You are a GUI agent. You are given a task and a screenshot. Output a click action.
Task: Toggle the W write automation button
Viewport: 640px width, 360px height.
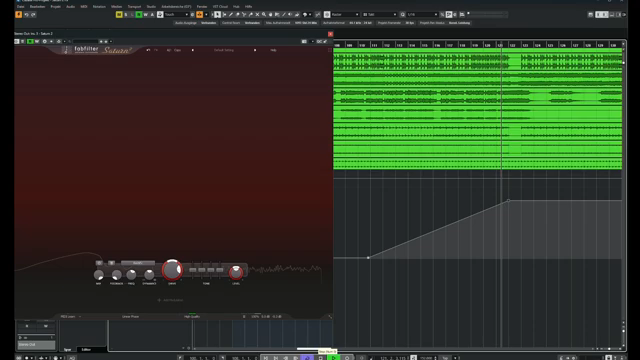pos(145,15)
